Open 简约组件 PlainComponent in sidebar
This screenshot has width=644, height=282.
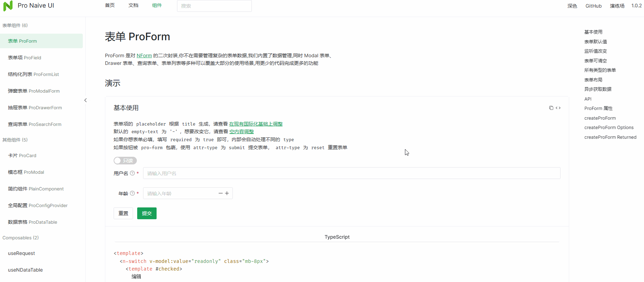pos(41,189)
